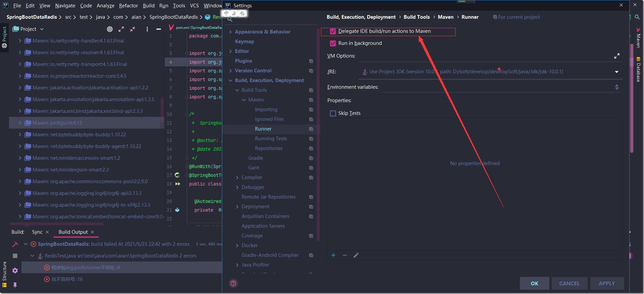This screenshot has width=644, height=294.
Task: Select Keymap settings page
Action: pos(244,42)
